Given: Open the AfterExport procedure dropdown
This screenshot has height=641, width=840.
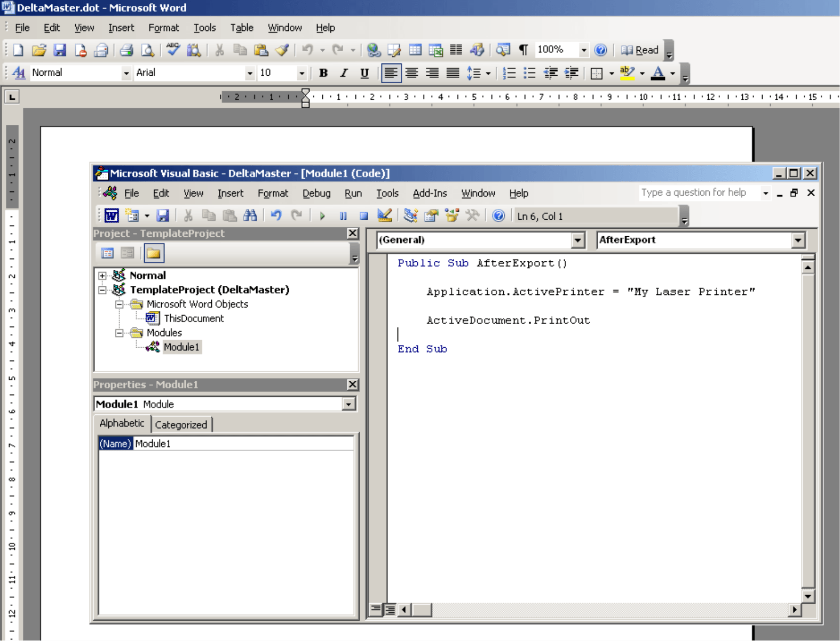Looking at the screenshot, I should click(x=798, y=240).
